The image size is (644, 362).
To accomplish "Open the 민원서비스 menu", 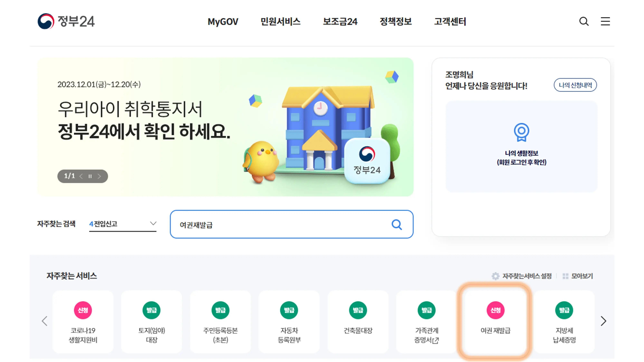I will (280, 22).
